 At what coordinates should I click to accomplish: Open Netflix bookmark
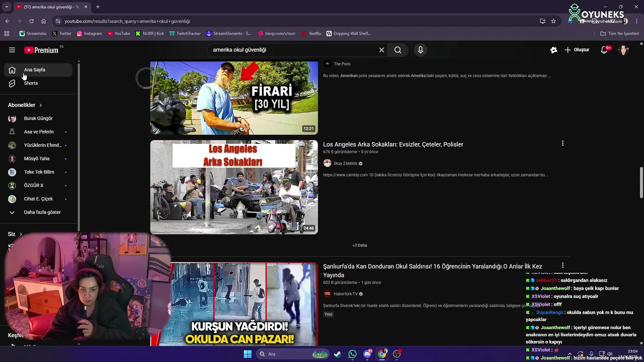tap(311, 34)
